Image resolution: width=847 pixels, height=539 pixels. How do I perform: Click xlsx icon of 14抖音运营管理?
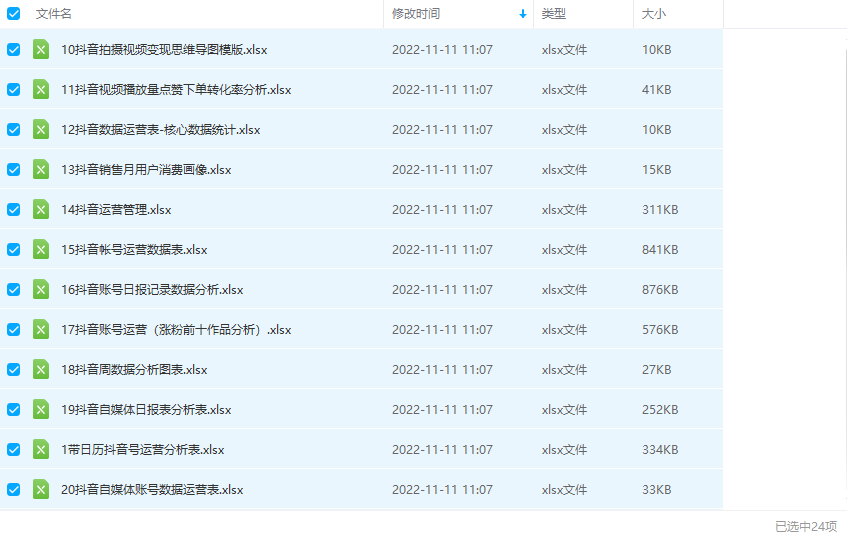click(41, 210)
